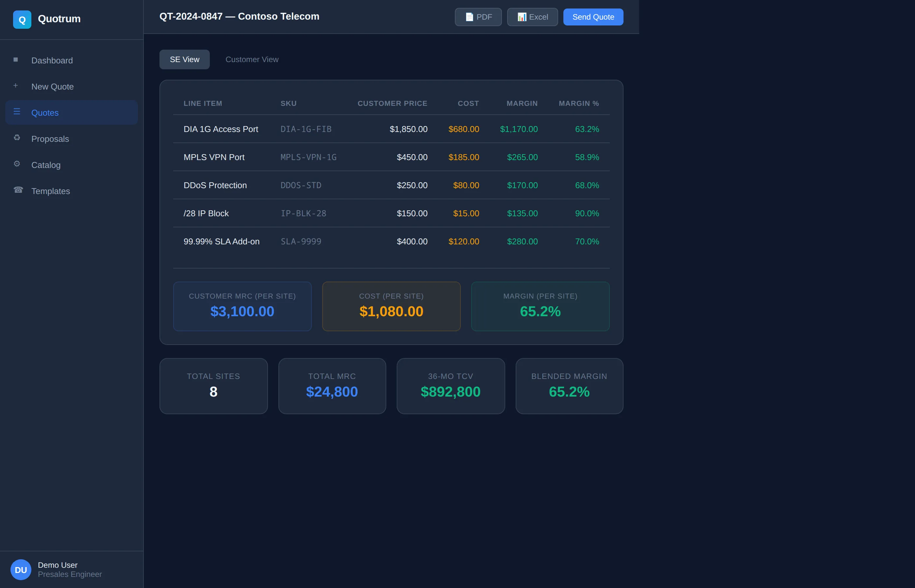Click the Quotrum Q logo icon

point(22,20)
